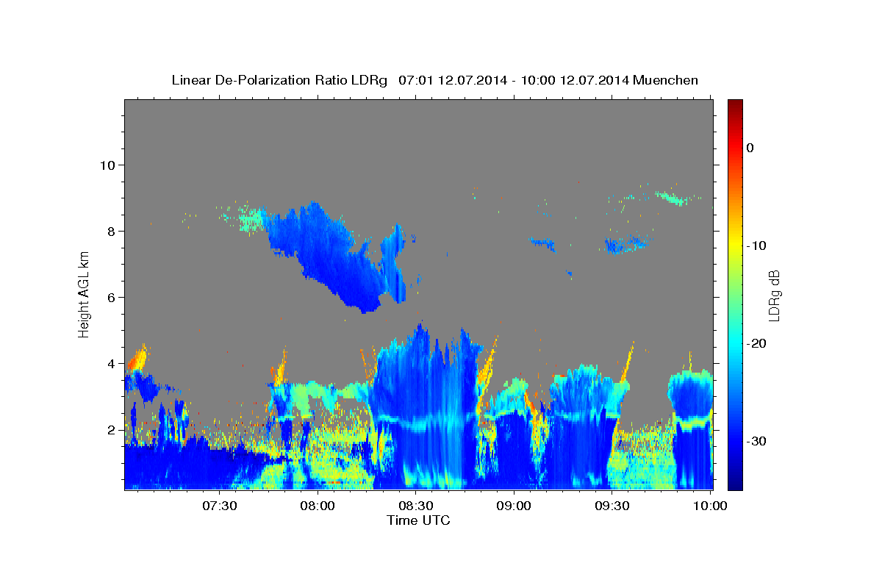This screenshot has height=588, width=882.
Task: Click the 'Time UTC' axis label
Action: pyautogui.click(x=418, y=520)
